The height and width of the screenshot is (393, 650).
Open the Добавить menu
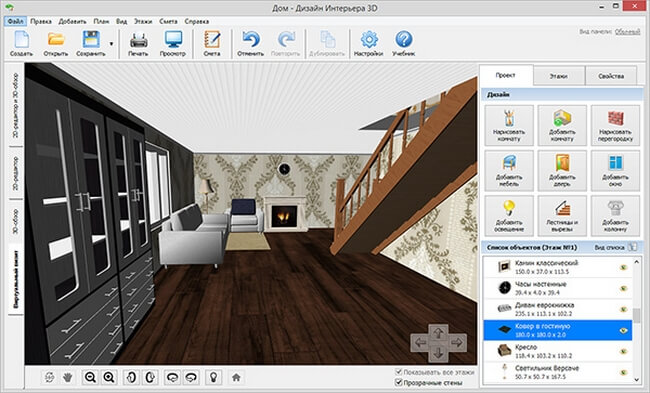click(x=73, y=21)
